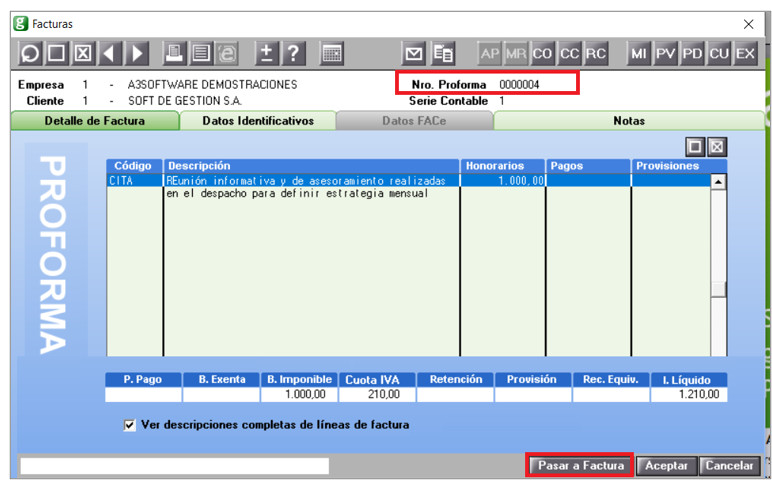Click the text input field at bottom left
The image size is (772, 484).
coord(174,466)
